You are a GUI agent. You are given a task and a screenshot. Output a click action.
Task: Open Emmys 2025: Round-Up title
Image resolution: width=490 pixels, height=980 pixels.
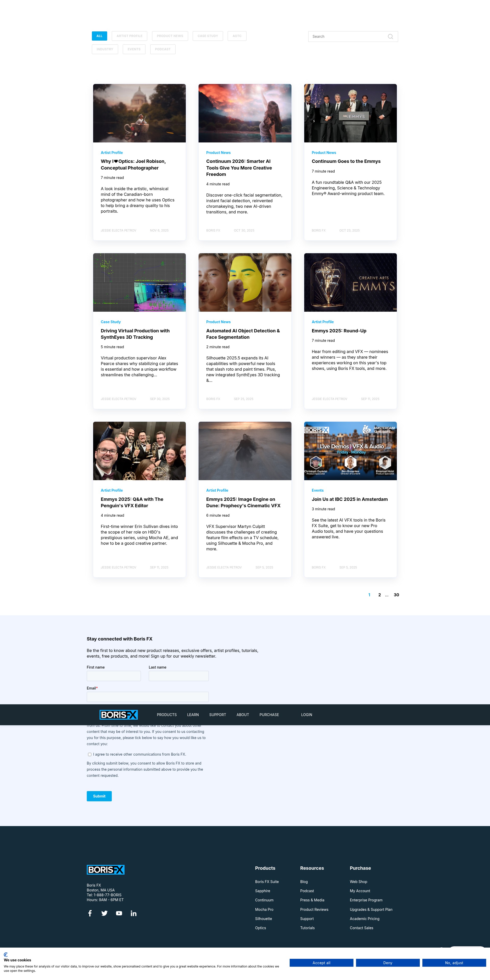(339, 331)
